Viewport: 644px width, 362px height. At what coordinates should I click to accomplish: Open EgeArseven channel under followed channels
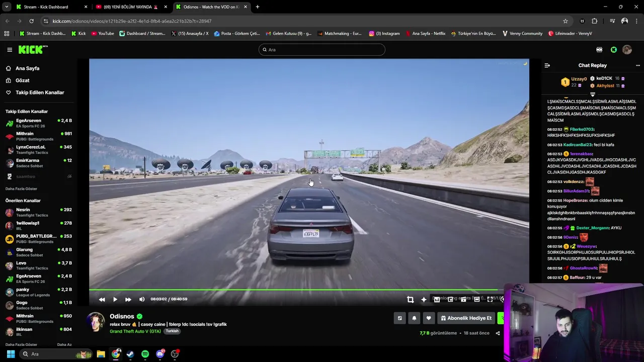[38, 123]
